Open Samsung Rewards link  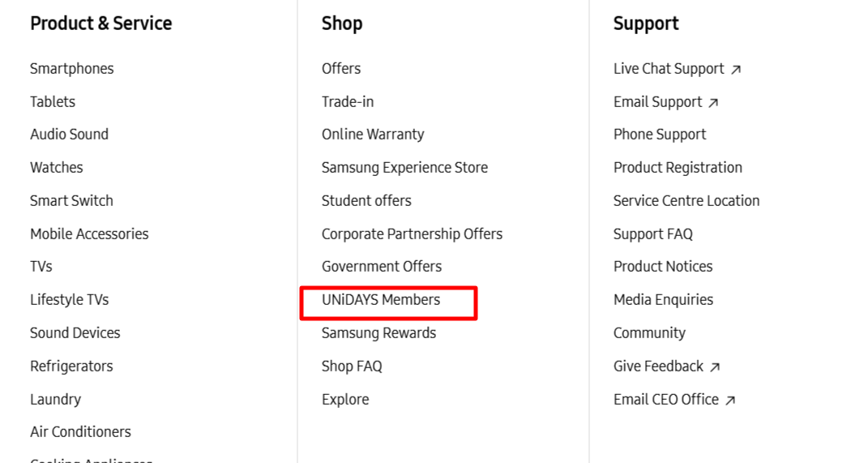point(378,333)
